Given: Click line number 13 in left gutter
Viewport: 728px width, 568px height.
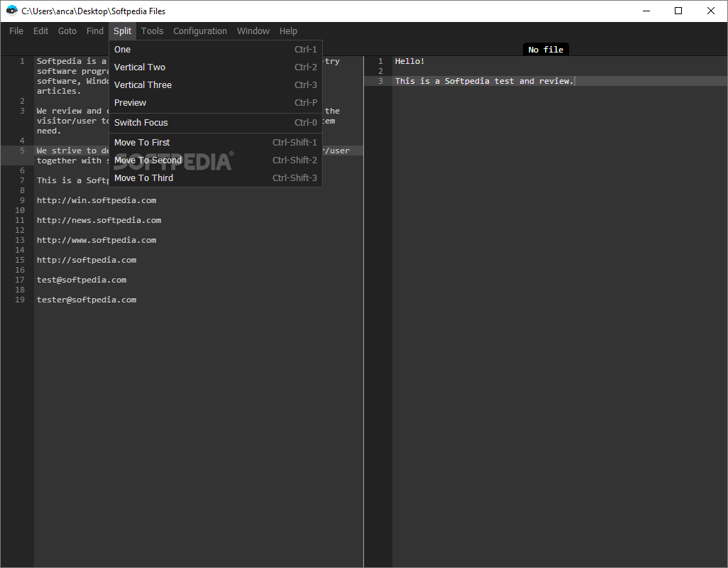Looking at the screenshot, I should pos(20,240).
